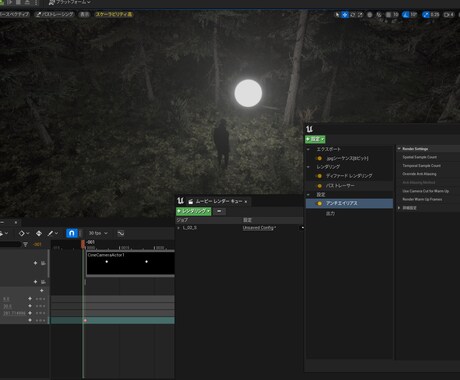The width and height of the screenshot is (460, 380).
Task: Toggle rotation snap angle icon
Action: (406, 15)
